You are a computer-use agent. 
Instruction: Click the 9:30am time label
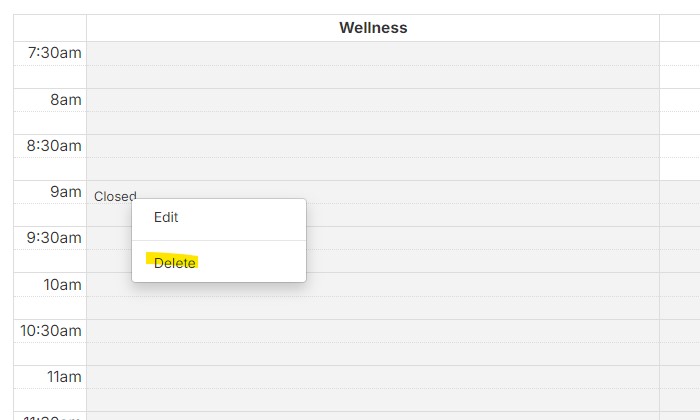pos(54,238)
